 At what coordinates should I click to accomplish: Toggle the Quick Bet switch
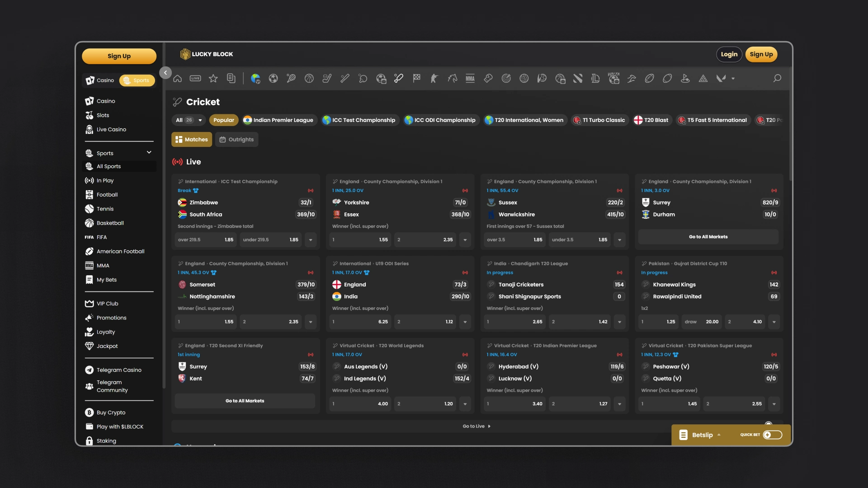tap(772, 435)
